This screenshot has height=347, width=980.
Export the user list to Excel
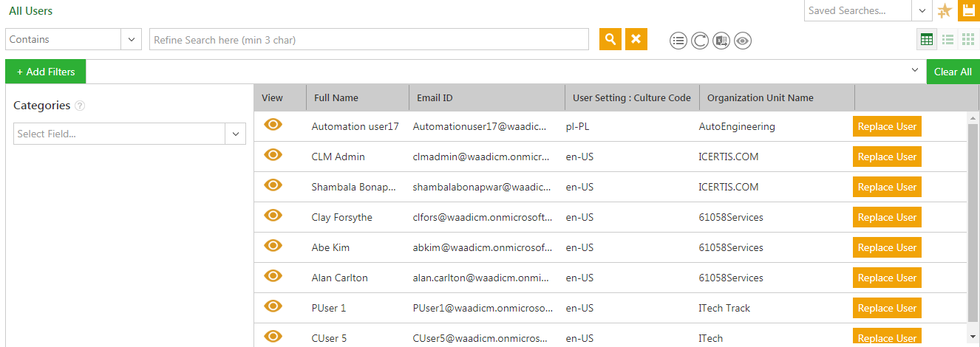(x=721, y=41)
